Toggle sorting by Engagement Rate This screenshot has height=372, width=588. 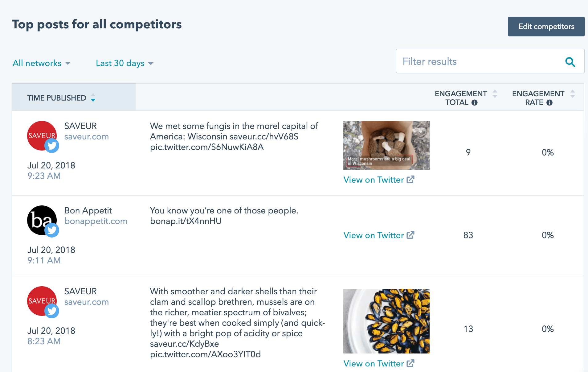(572, 94)
